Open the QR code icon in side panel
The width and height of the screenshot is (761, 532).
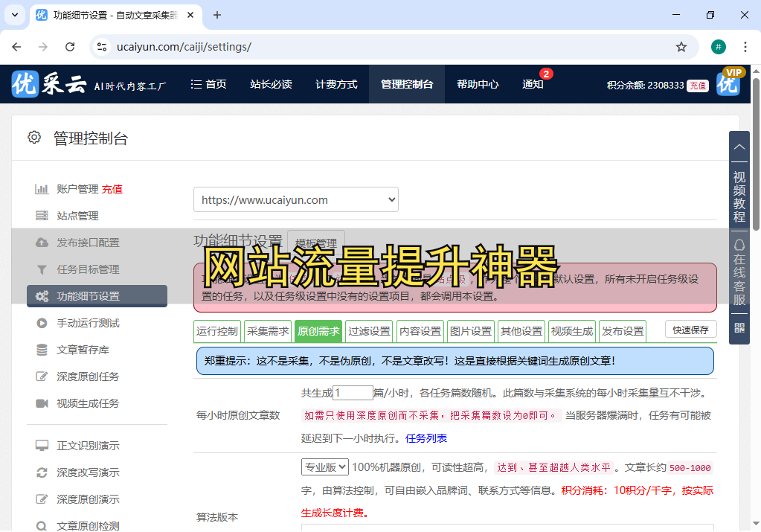739,328
